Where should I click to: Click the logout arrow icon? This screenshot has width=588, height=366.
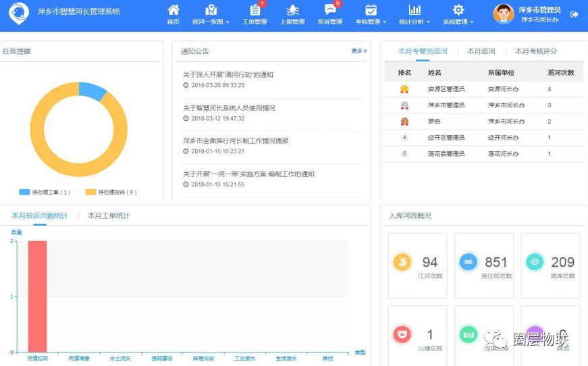point(574,14)
